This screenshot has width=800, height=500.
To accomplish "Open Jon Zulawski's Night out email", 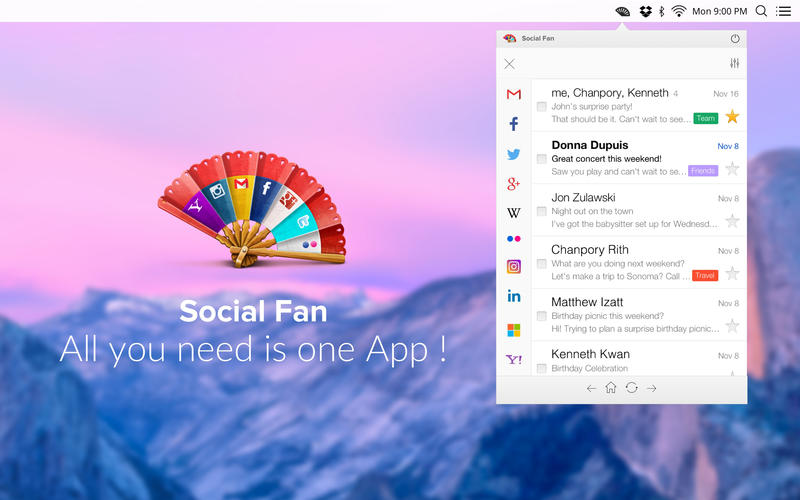I will coord(639,210).
